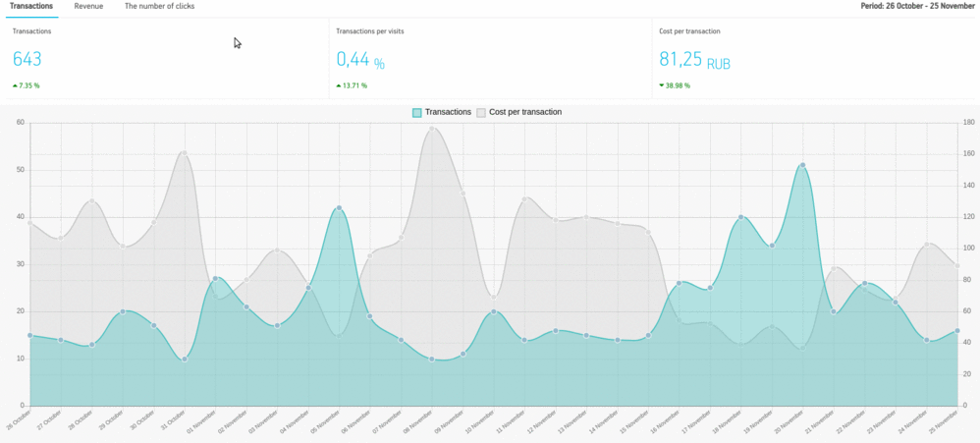
Task: Click the 81,25 RUB cost value
Action: [694, 60]
